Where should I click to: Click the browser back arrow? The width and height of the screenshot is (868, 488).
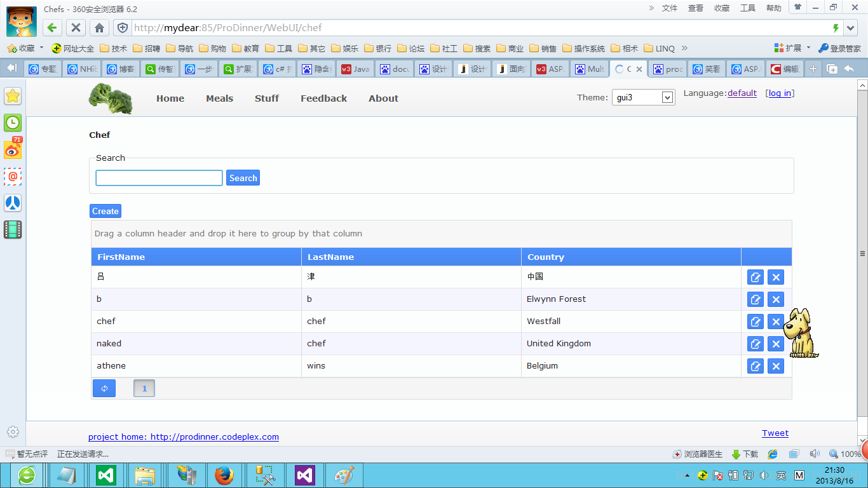coord(52,28)
